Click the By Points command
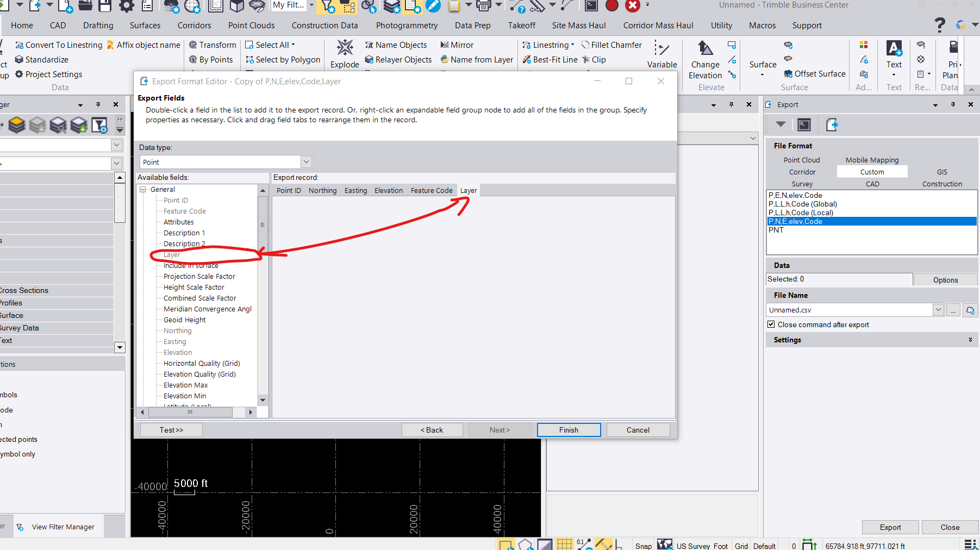Image resolution: width=980 pixels, height=550 pixels. 211,60
